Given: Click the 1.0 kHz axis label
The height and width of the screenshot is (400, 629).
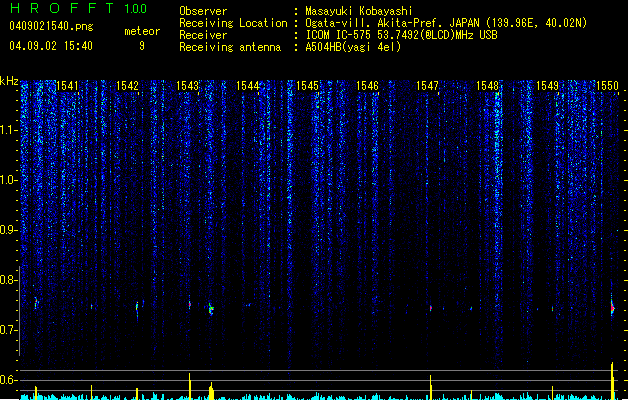Looking at the screenshot, I should tap(9, 180).
